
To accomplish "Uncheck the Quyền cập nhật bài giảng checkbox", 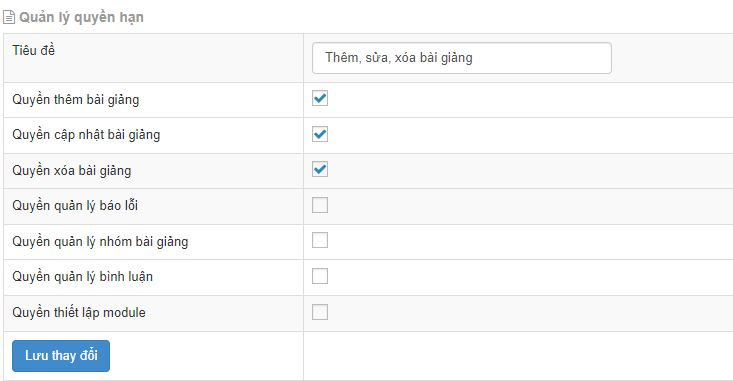I will point(320,134).
